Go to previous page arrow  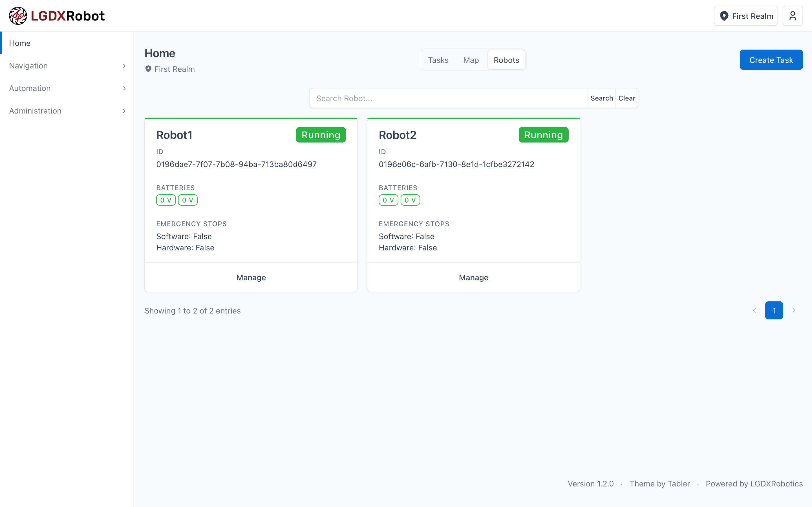coord(754,310)
